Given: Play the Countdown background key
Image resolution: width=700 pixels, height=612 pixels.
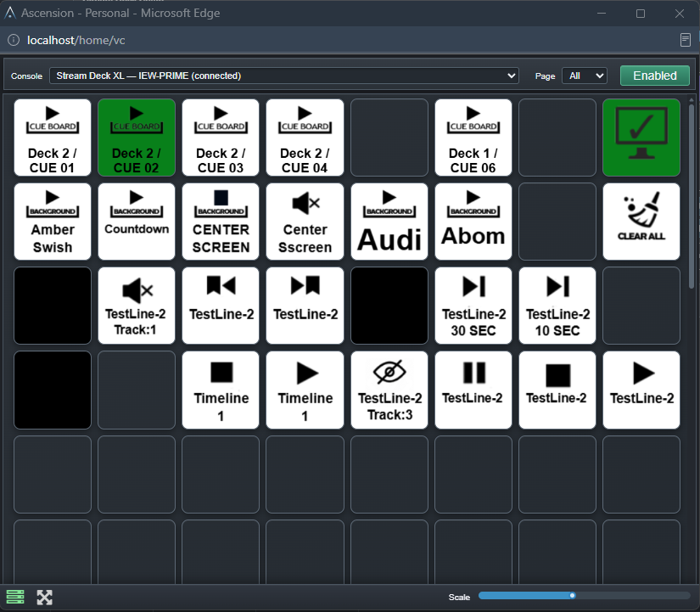Looking at the screenshot, I should 137,222.
